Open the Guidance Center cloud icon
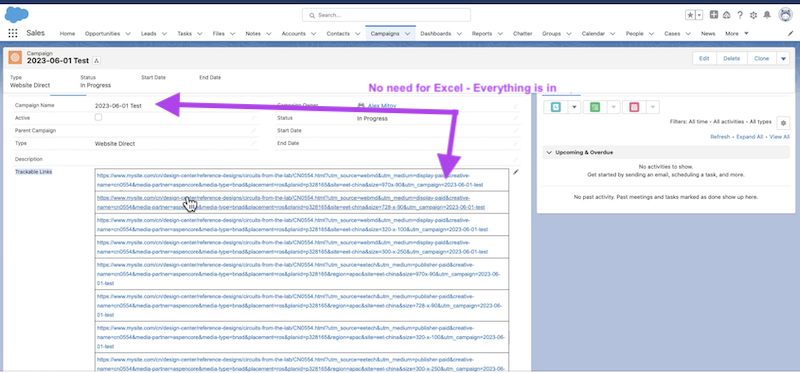The height and width of the screenshot is (373, 800). coord(727,15)
